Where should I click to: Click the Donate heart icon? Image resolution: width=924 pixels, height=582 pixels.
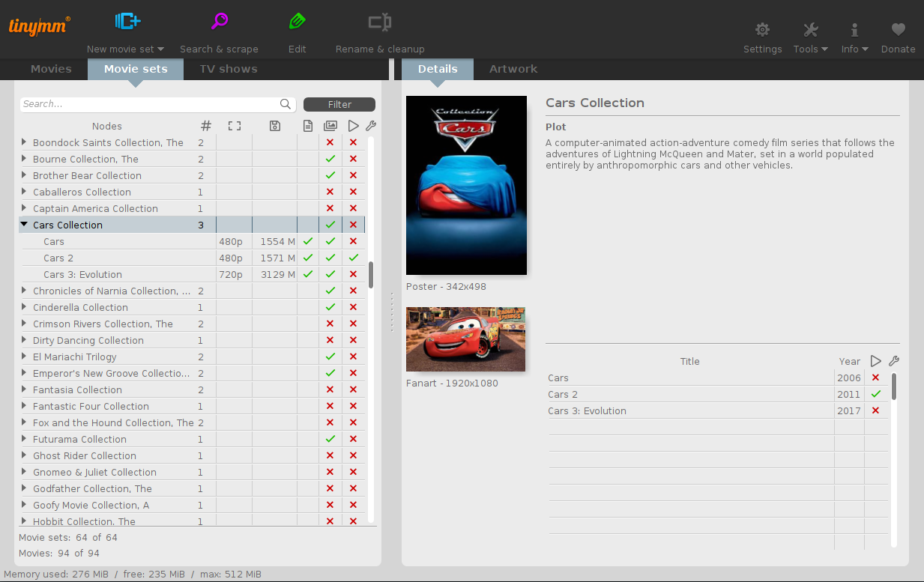(x=898, y=30)
